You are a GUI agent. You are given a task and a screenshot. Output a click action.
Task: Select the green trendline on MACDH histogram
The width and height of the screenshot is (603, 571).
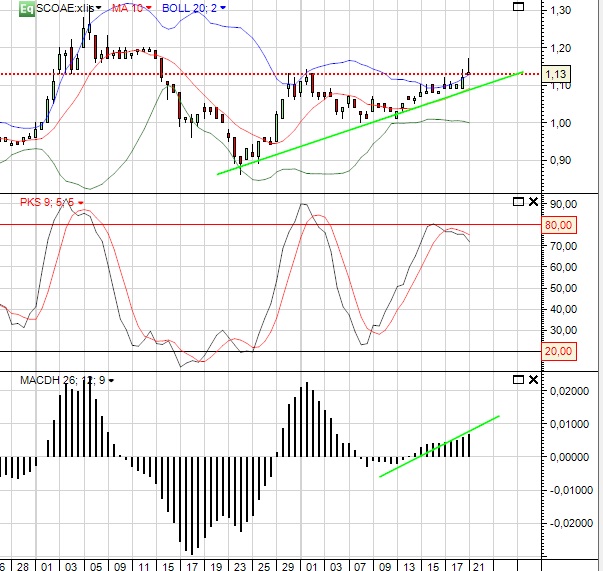point(440,446)
